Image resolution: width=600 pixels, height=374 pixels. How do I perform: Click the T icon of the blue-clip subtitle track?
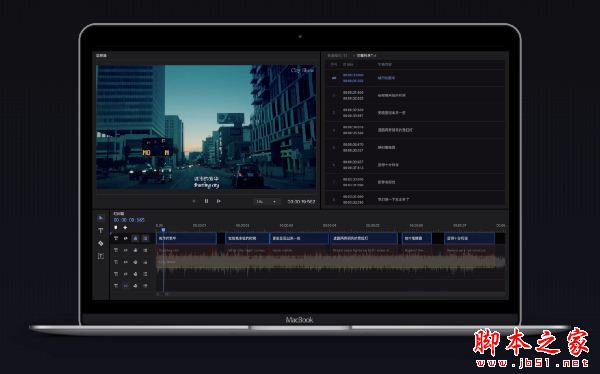pos(116,238)
